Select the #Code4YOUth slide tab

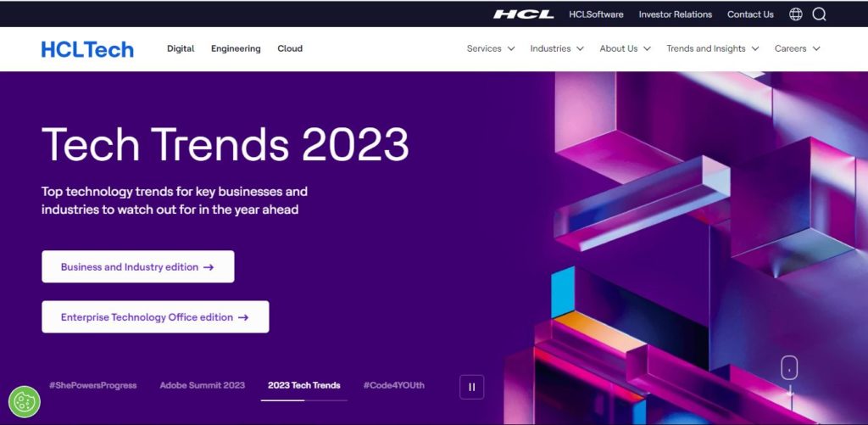pyautogui.click(x=393, y=385)
